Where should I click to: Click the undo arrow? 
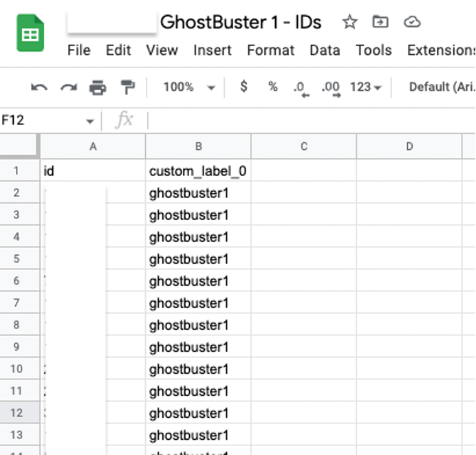point(39,88)
